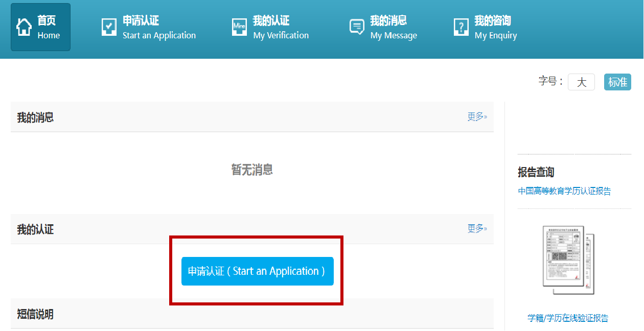The width and height of the screenshot is (644, 331).
Task: Open 我的认证 My Verification menu text
Action: (281, 28)
